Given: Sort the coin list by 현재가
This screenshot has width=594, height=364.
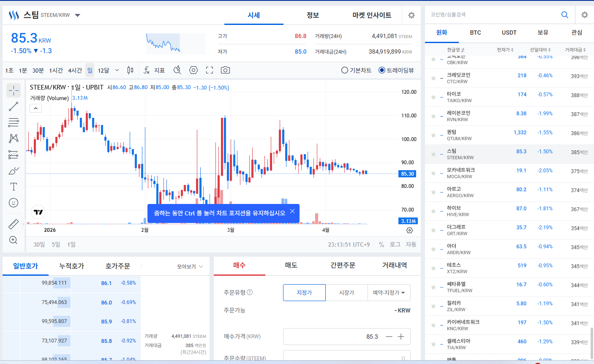Looking at the screenshot, I should coord(505,50).
